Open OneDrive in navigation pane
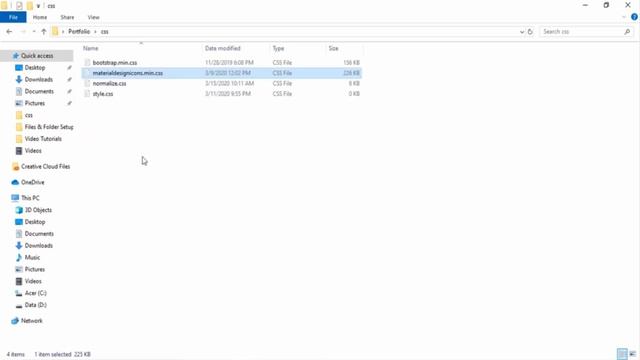Screen dimensions: 640x360 [33, 182]
